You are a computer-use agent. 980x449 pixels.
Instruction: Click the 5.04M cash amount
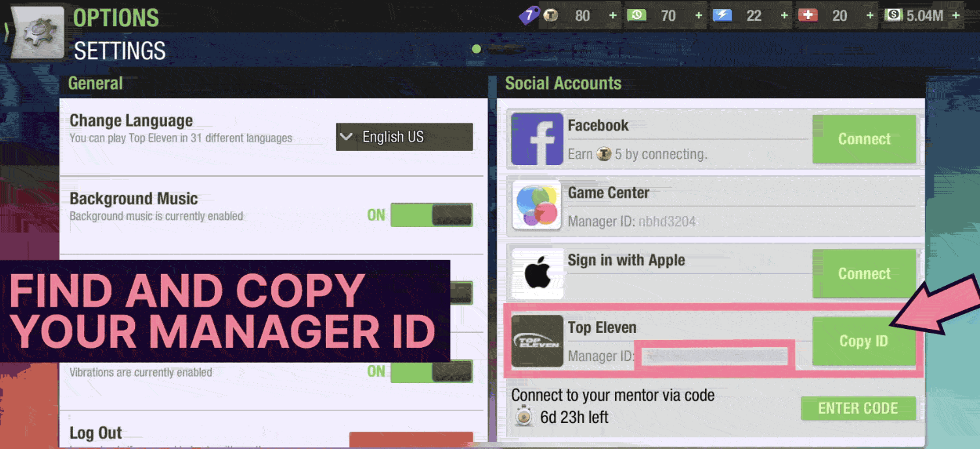(925, 15)
